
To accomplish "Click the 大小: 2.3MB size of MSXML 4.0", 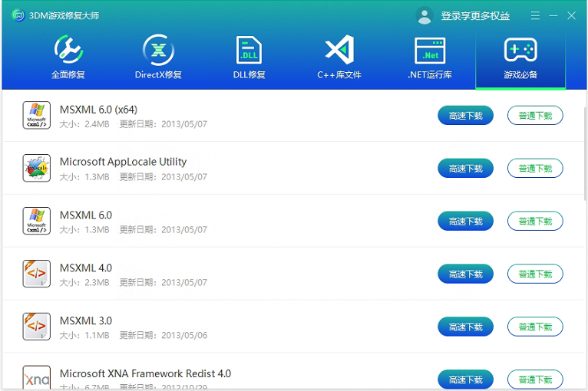I will (x=84, y=282).
